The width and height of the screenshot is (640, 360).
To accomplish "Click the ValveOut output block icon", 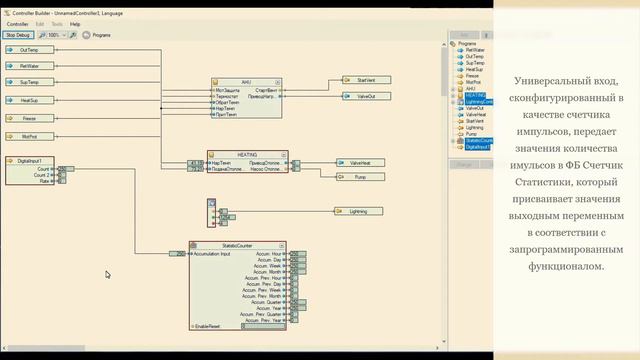I will coord(347,96).
